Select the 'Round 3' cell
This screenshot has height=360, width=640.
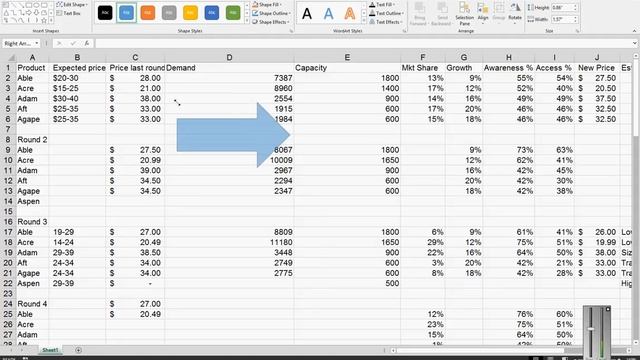pyautogui.click(x=32, y=222)
